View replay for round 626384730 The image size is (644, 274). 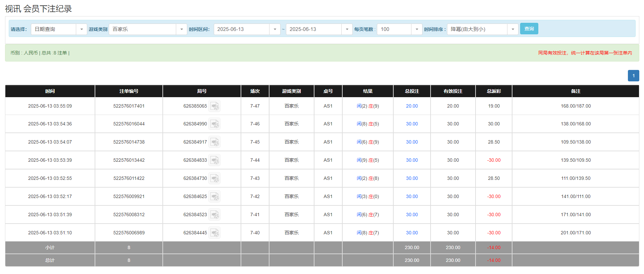(x=214, y=179)
